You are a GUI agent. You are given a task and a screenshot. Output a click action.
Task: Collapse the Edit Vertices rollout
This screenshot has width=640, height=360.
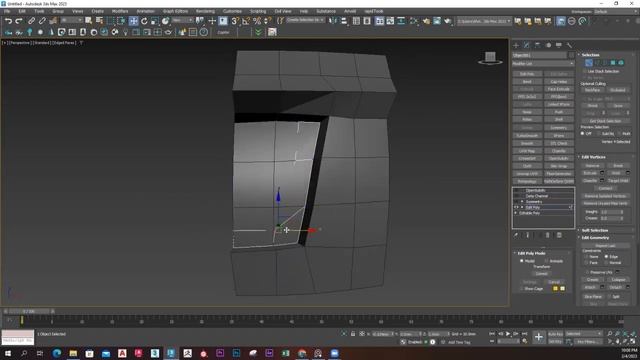coord(593,157)
